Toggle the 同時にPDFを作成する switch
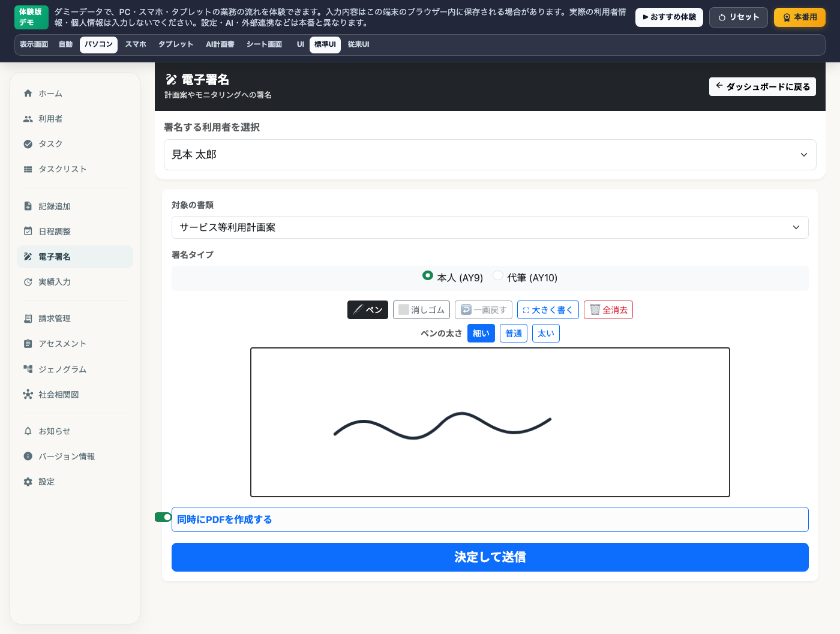The height and width of the screenshot is (634, 840). tap(163, 517)
